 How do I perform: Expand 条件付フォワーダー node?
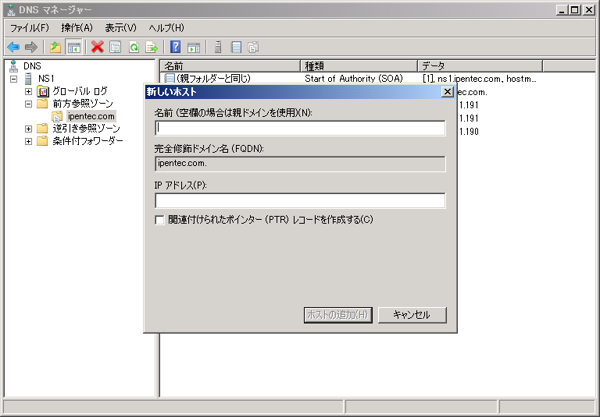tap(28, 142)
